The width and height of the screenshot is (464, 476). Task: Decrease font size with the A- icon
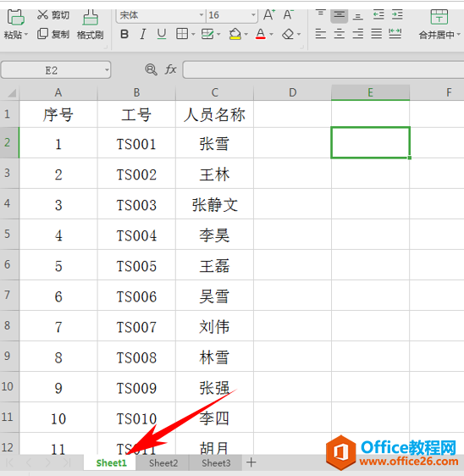click(288, 15)
